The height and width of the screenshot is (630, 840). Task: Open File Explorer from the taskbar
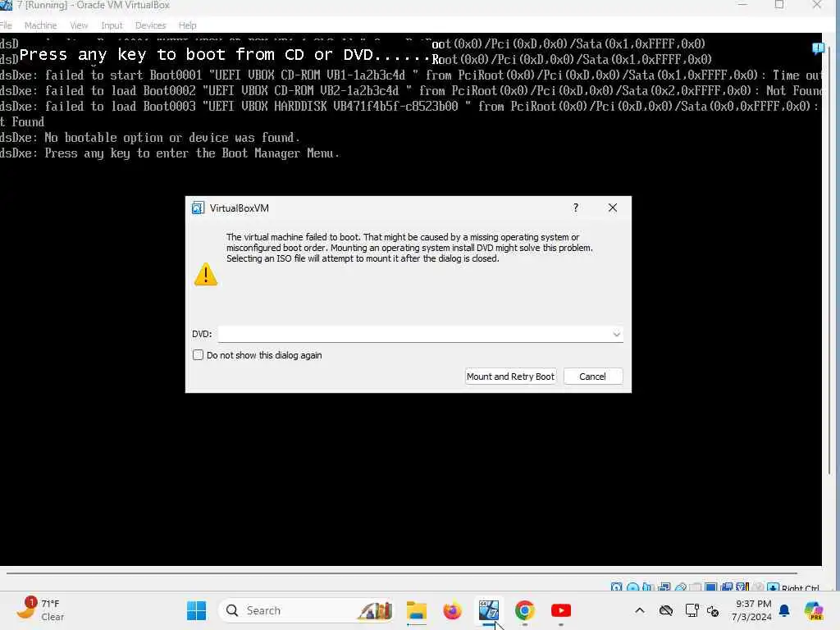[x=416, y=610]
